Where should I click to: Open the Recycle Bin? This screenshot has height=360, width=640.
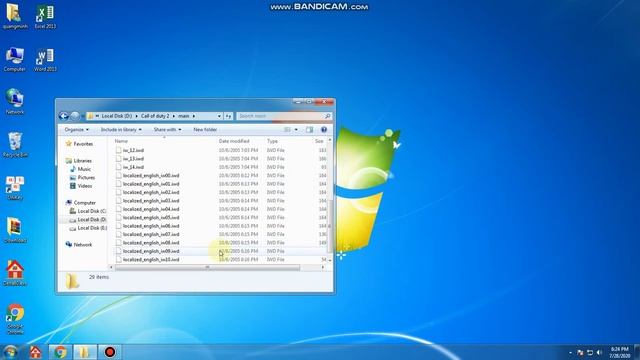tap(15, 145)
